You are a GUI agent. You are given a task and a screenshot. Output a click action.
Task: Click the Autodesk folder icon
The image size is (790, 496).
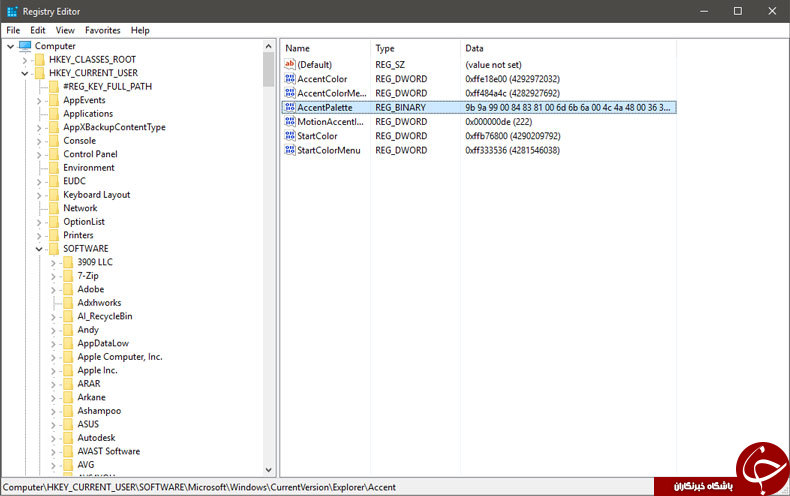(x=68, y=438)
